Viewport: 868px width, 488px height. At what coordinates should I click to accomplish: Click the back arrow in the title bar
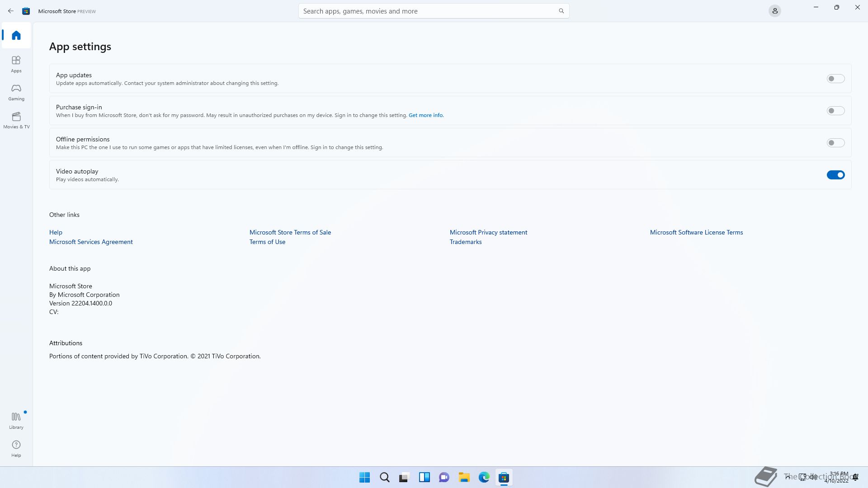click(11, 11)
